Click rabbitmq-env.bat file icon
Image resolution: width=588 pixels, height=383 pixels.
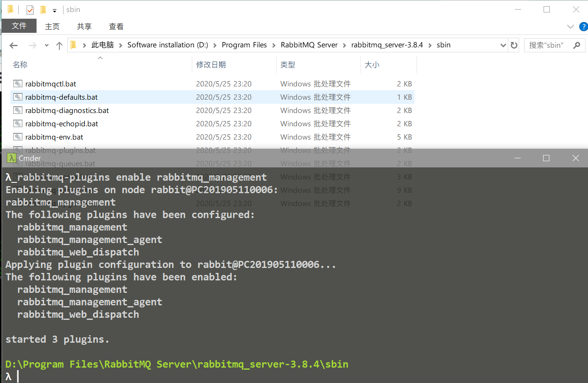click(x=17, y=137)
